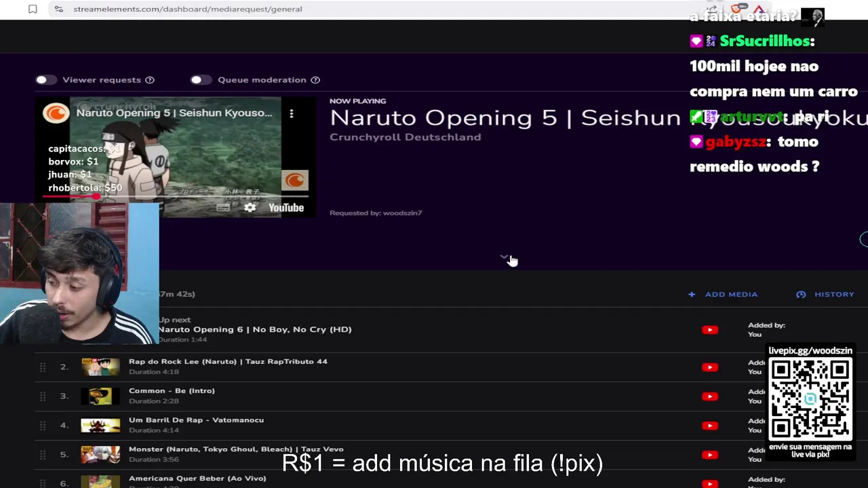This screenshot has height=488, width=868.
Task: Click the plus icon beside ADD MEDIA
Action: (x=692, y=294)
